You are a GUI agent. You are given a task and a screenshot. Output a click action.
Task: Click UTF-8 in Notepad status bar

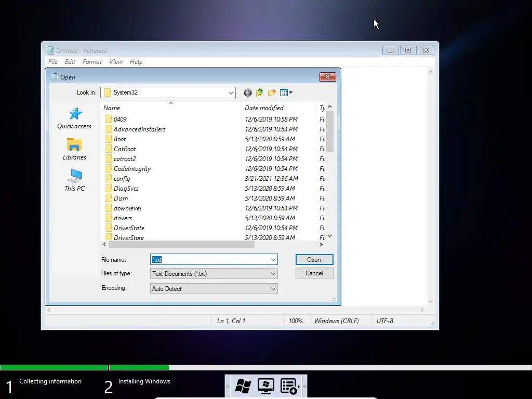[385, 321]
